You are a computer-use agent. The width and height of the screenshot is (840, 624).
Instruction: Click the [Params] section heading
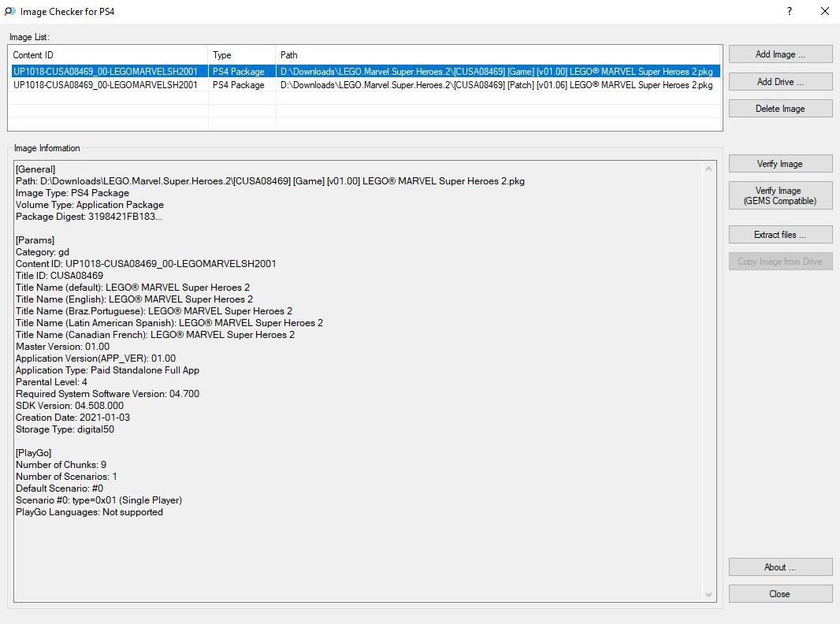pyautogui.click(x=35, y=240)
